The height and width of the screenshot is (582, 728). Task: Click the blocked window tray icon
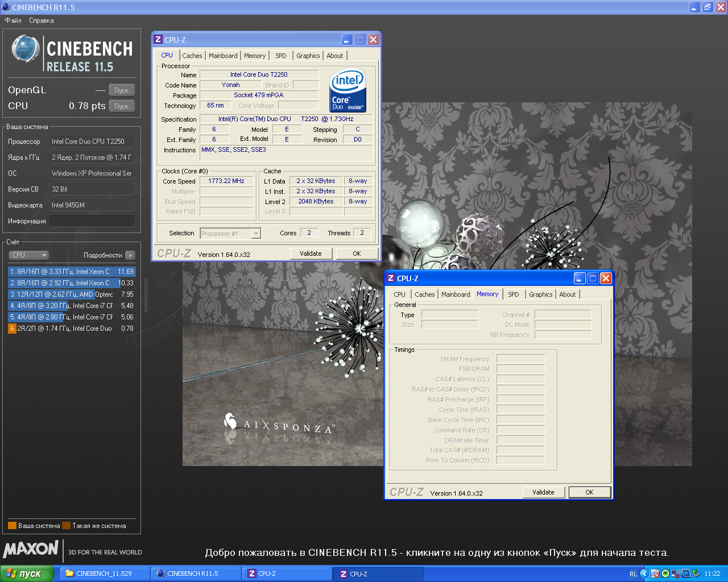point(655,574)
